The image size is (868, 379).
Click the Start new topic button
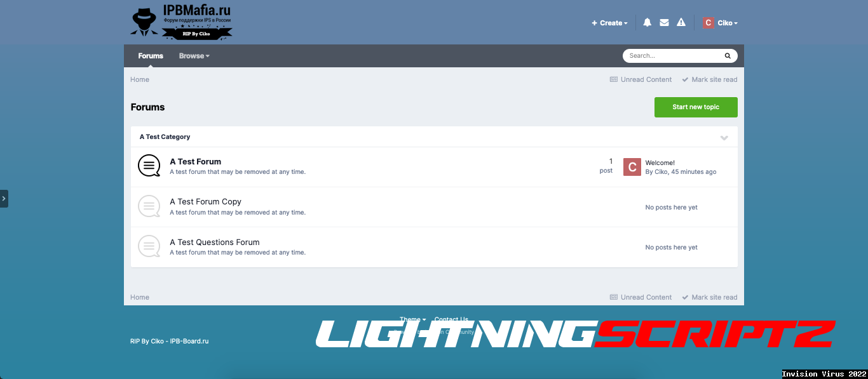696,107
